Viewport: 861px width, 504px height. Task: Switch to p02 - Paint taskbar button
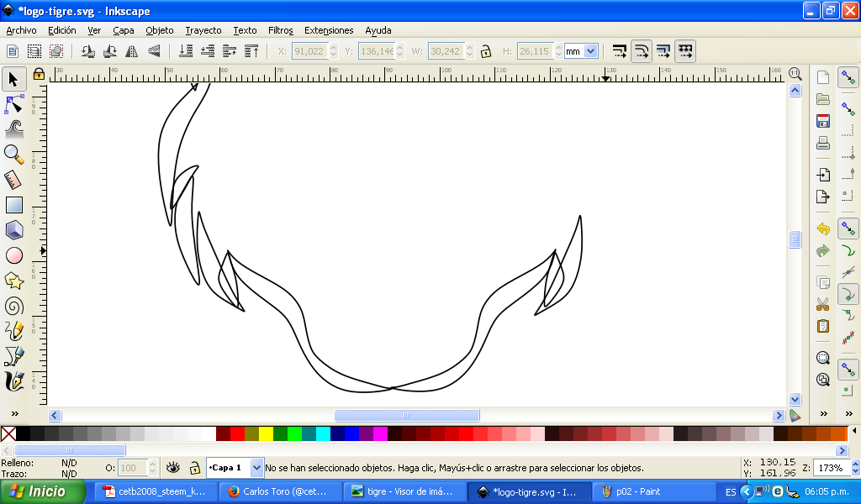point(653,491)
